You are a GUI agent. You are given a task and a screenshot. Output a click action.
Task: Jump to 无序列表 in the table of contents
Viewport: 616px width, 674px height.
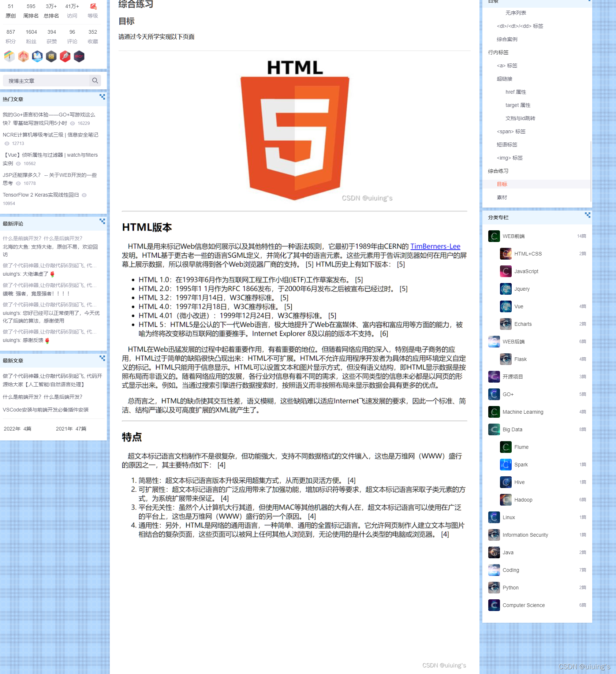tap(516, 13)
